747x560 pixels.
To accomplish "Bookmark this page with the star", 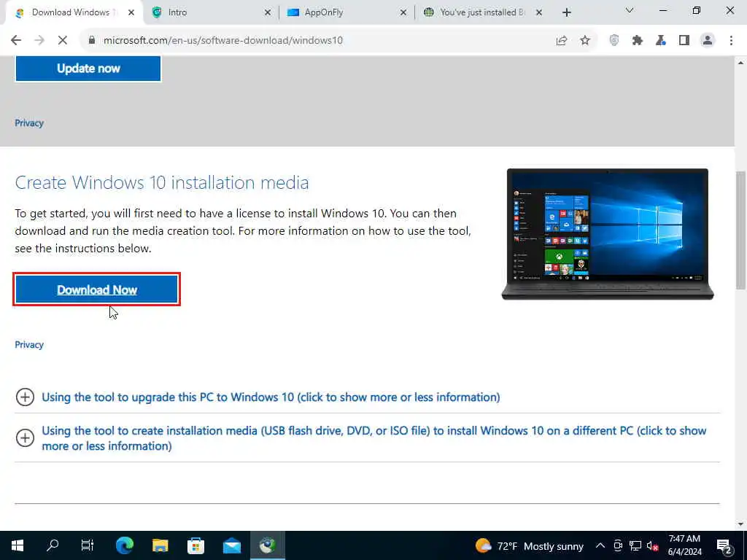I will [585, 41].
